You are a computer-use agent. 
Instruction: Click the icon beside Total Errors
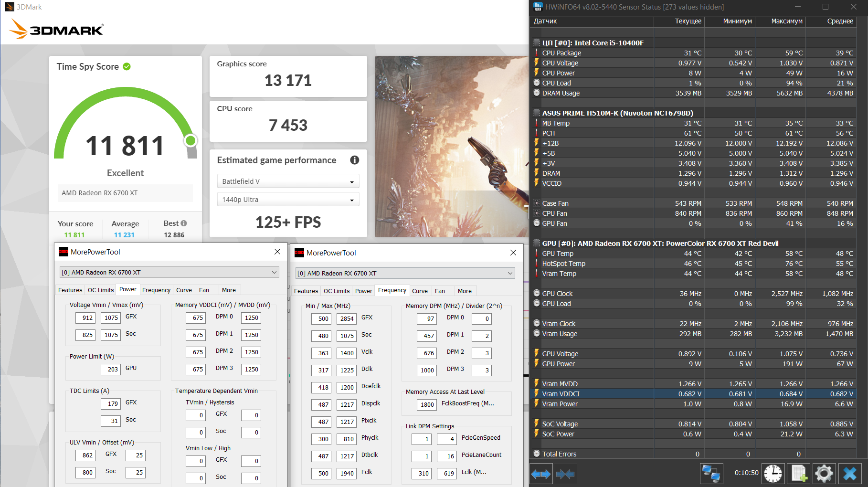tap(537, 454)
